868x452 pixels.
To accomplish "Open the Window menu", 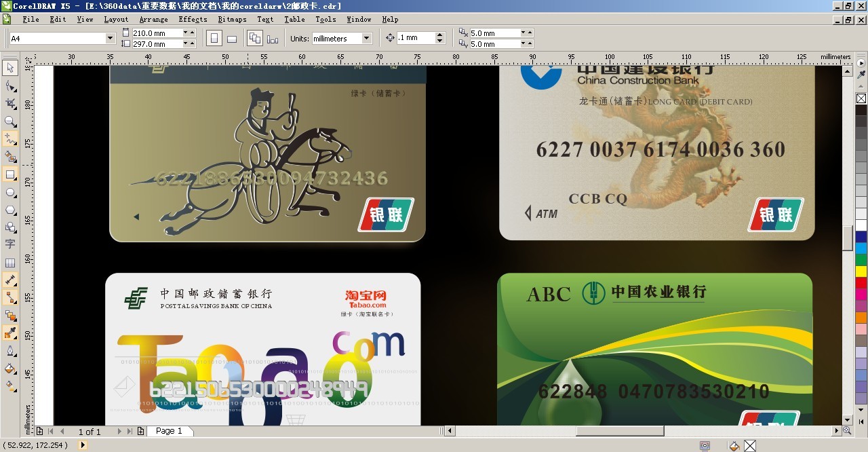I will pos(359,19).
